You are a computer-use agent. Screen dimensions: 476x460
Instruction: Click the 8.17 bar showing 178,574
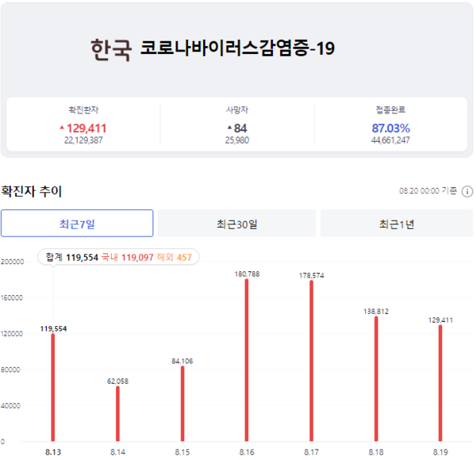pos(312,361)
